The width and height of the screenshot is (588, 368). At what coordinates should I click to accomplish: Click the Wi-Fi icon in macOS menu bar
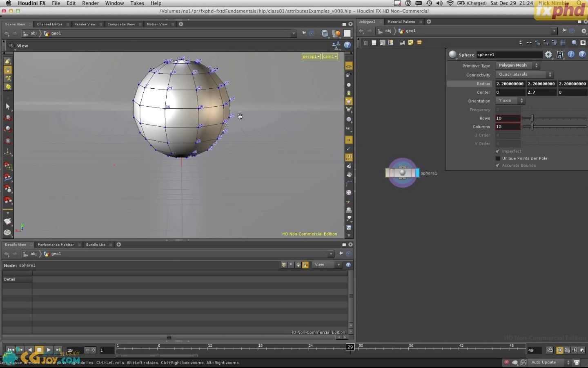(x=450, y=3)
